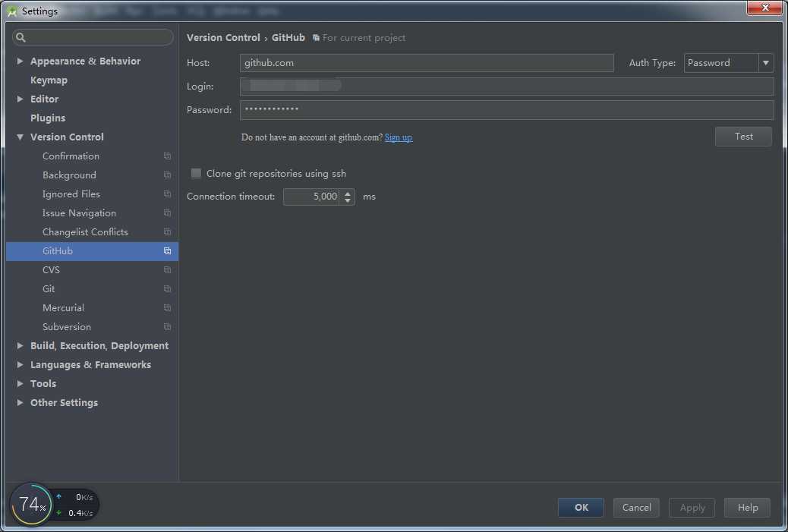The width and height of the screenshot is (788, 532).
Task: Decrease connection timeout with down arrow
Action: coord(348,200)
